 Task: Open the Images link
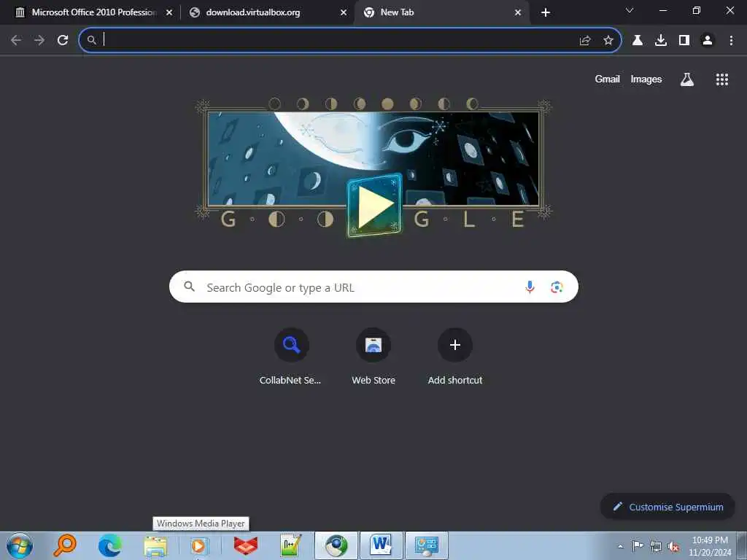pos(646,79)
